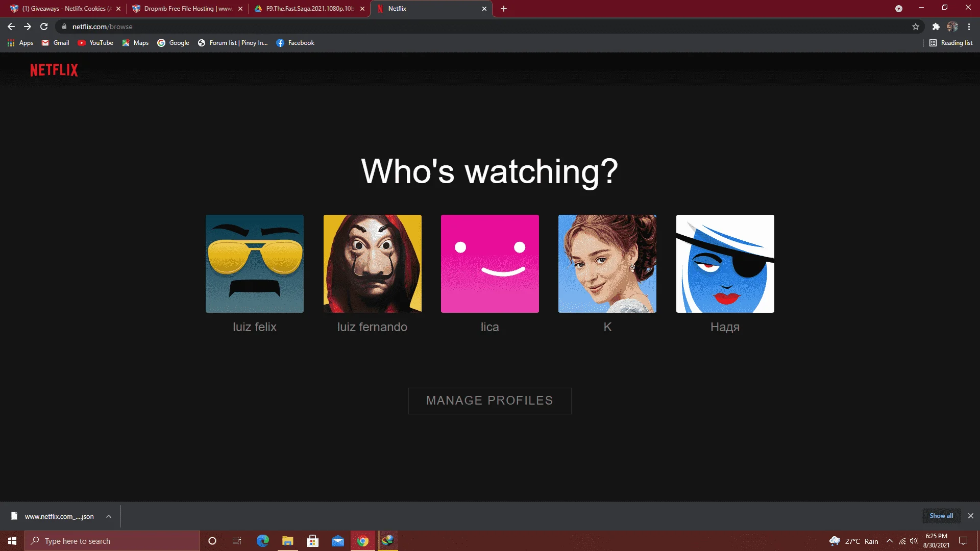Expand the download item options chevron

(x=109, y=516)
